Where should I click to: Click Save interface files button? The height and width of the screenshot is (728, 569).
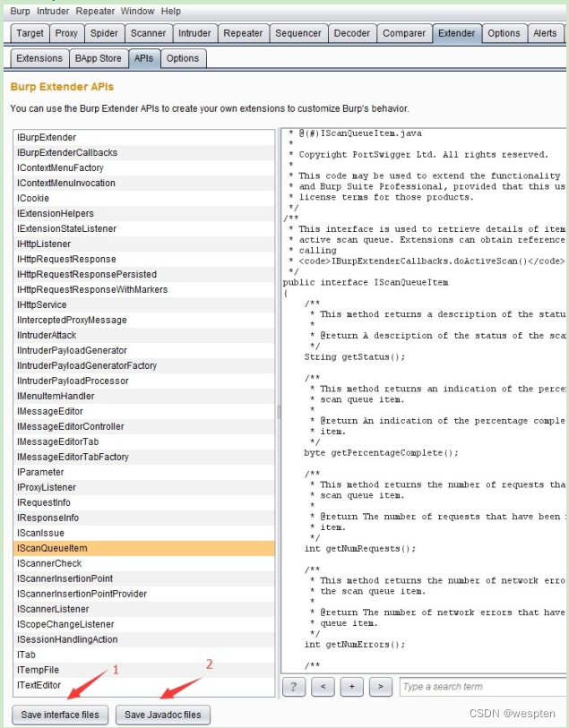(60, 715)
